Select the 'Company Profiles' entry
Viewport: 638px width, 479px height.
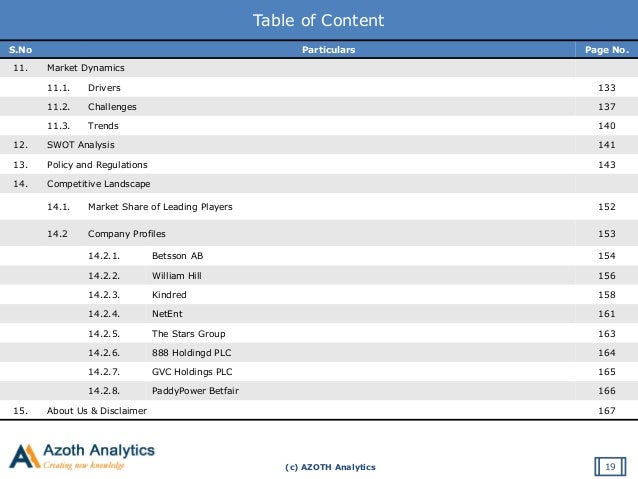(x=127, y=234)
